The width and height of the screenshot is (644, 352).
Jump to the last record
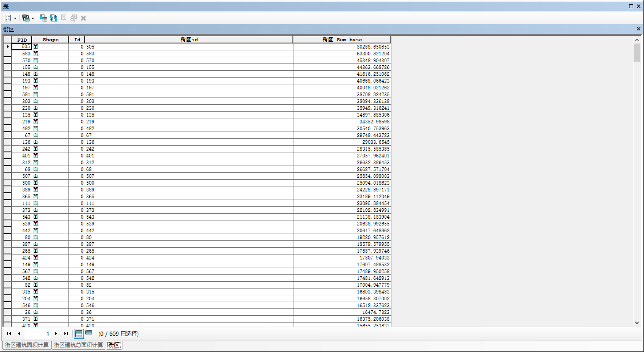click(x=66, y=334)
